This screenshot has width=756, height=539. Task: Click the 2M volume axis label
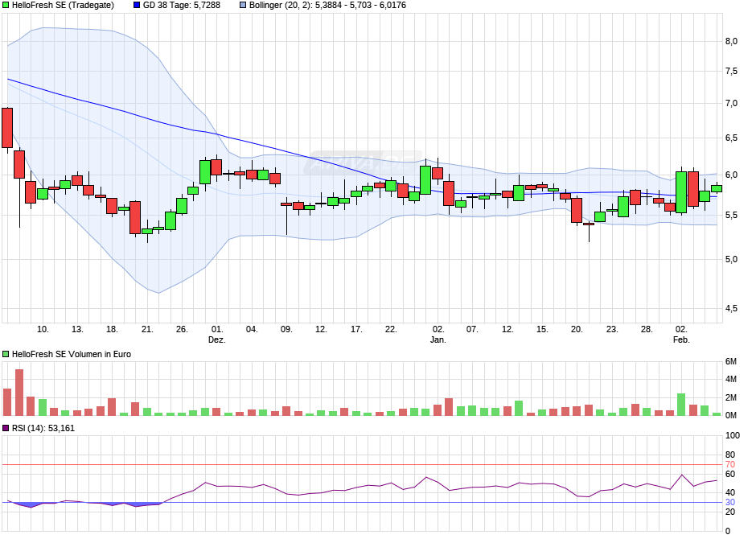click(x=731, y=397)
